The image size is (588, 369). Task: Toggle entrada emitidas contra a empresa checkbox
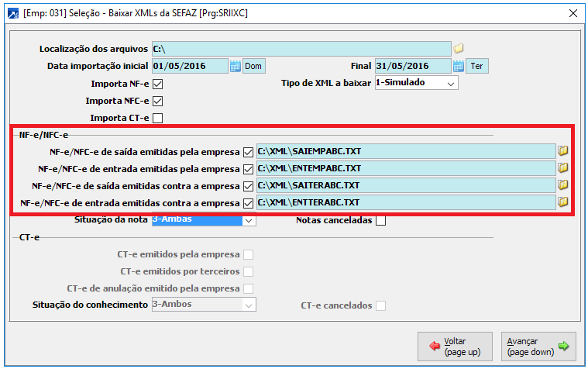[x=248, y=203]
